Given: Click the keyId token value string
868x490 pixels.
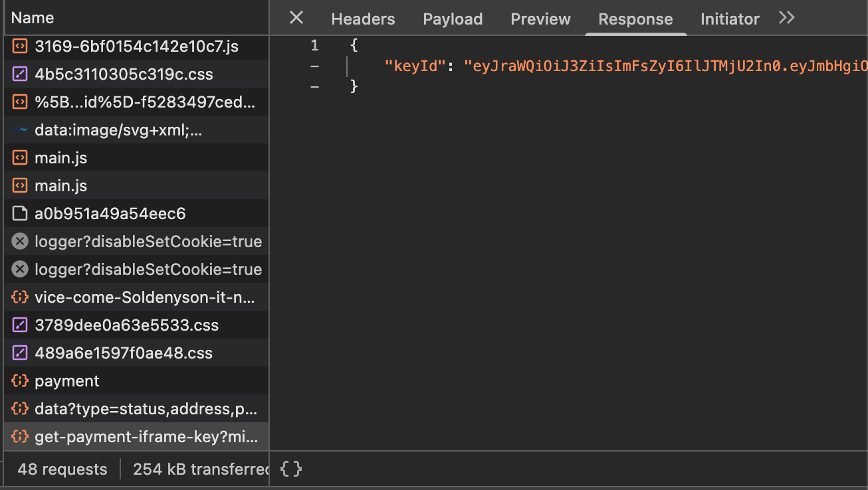Looking at the screenshot, I should pyautogui.click(x=666, y=66).
